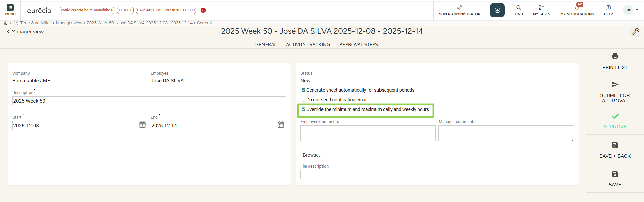644x202 pixels.
Task: Expand the JME user profile dropdown
Action: [x=637, y=10]
